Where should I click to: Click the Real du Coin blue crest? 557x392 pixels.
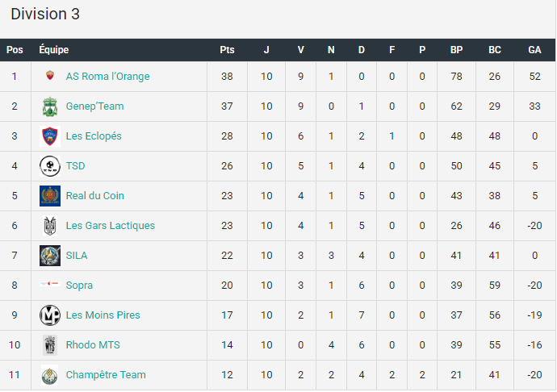click(x=50, y=196)
